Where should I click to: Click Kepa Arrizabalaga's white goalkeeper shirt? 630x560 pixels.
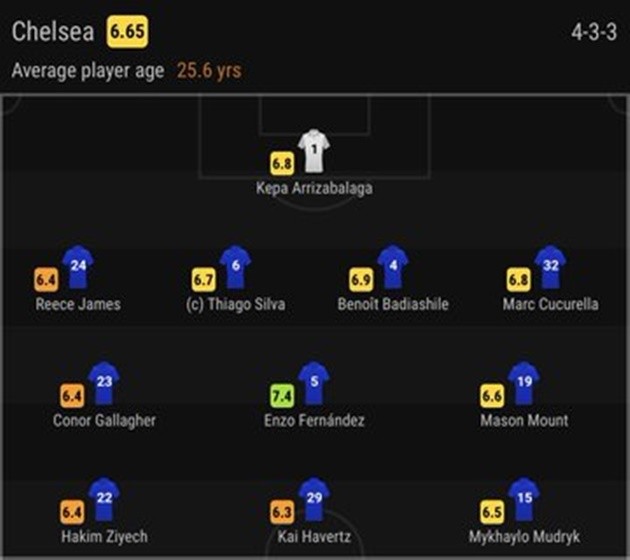[x=314, y=150]
